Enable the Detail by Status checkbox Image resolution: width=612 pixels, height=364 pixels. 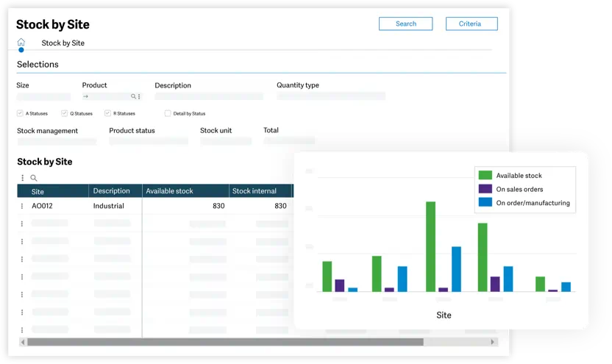168,113
